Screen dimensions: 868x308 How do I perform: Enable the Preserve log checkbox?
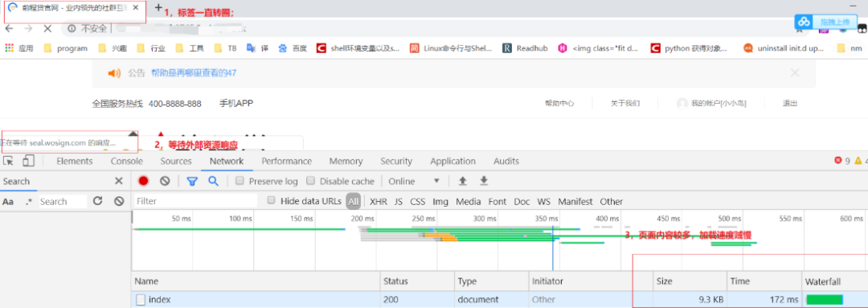(240, 181)
